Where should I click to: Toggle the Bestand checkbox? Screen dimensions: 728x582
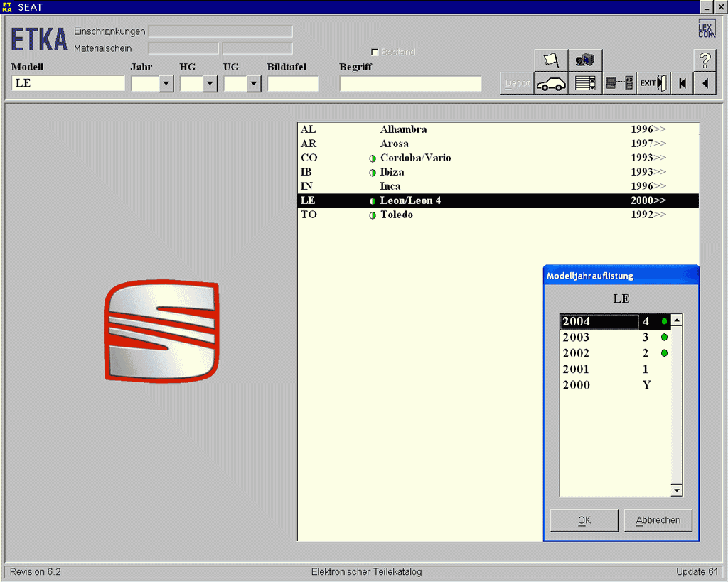pyautogui.click(x=375, y=53)
